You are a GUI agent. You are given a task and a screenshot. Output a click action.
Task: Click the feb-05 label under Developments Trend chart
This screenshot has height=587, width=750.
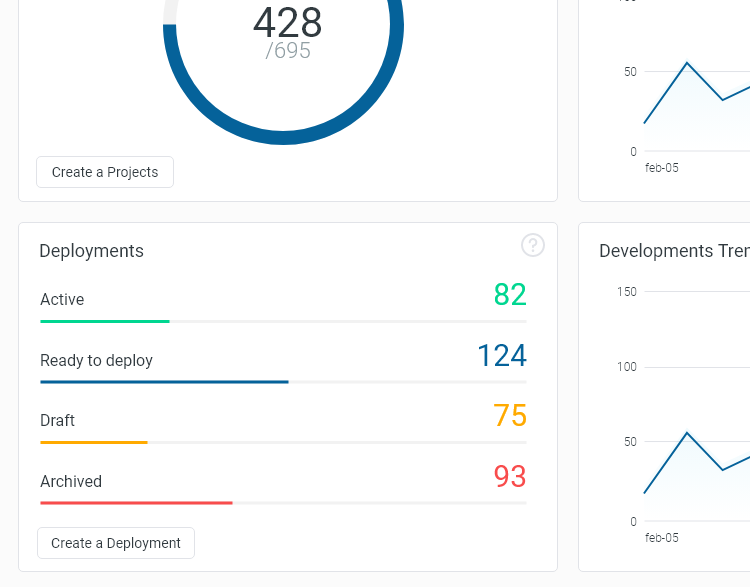tap(662, 538)
